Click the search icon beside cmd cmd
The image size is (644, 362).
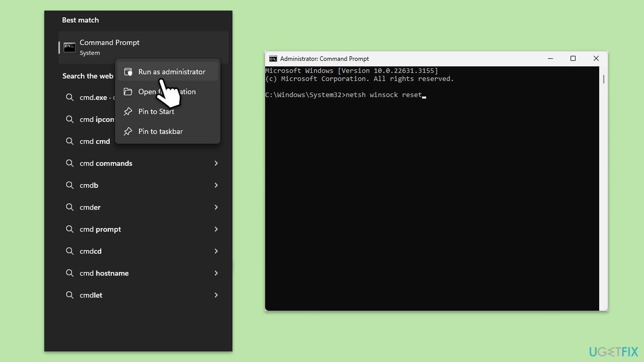click(x=70, y=141)
